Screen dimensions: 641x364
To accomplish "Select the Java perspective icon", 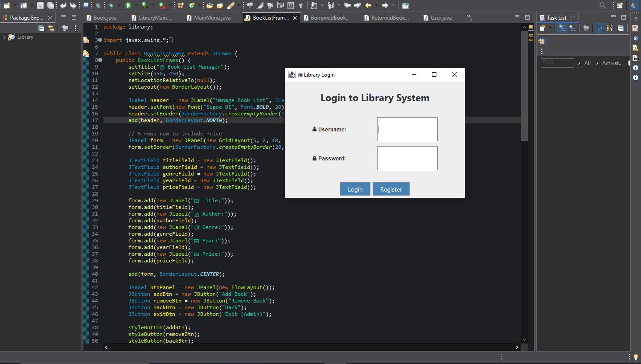I will [x=634, y=5].
